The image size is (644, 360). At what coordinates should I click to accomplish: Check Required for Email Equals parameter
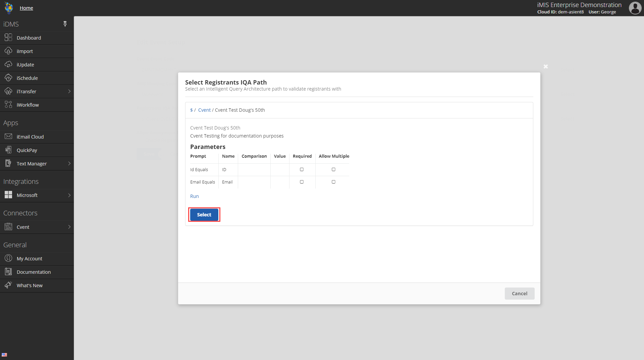(x=302, y=182)
